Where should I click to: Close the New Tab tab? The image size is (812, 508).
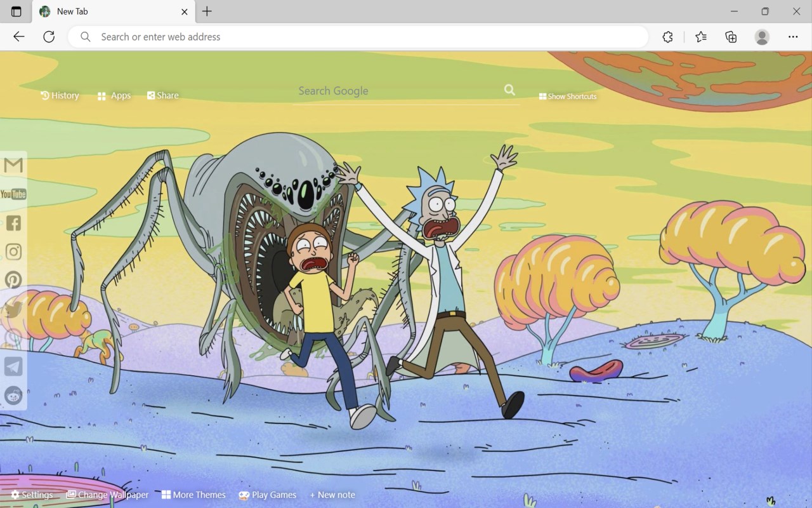185,11
